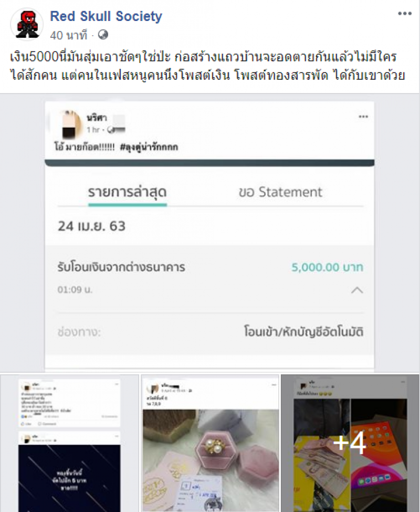Click the public globe privacy icon
Screen dimensions: 420x512
click(103, 34)
